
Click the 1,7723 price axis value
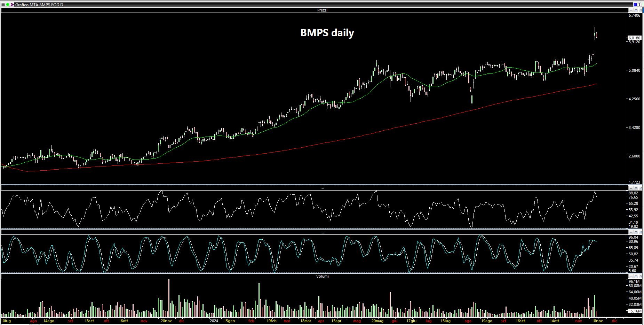635,182
